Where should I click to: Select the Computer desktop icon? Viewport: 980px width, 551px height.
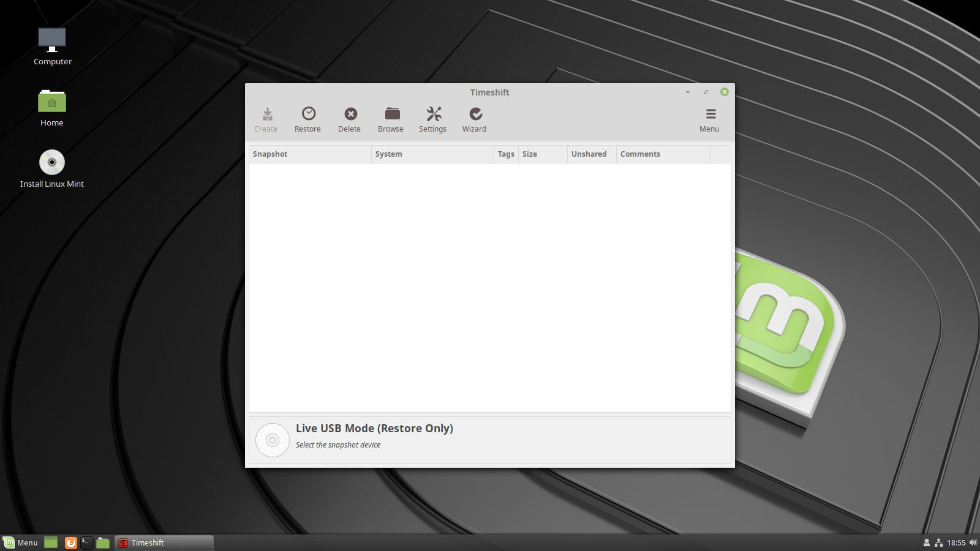click(x=52, y=47)
